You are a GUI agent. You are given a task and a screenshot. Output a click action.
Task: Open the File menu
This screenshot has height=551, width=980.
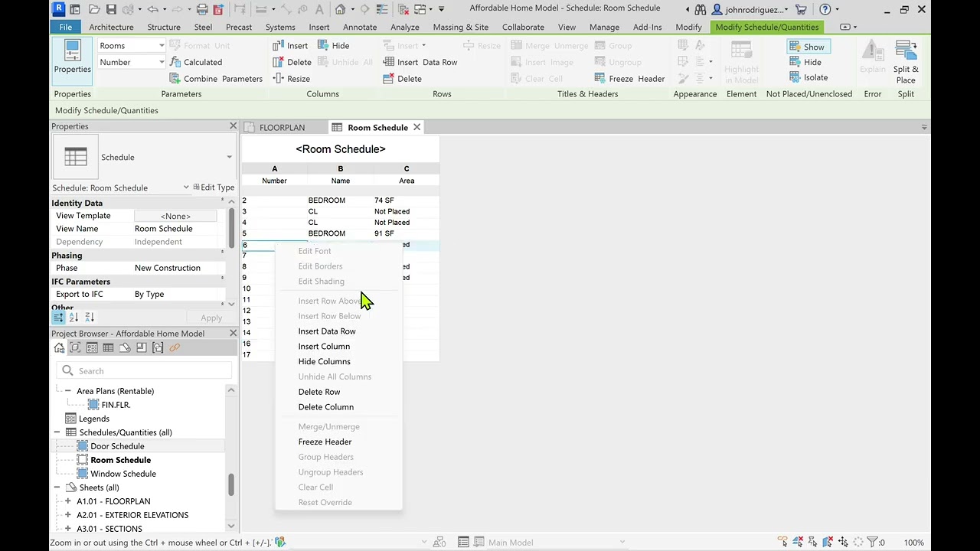point(66,27)
